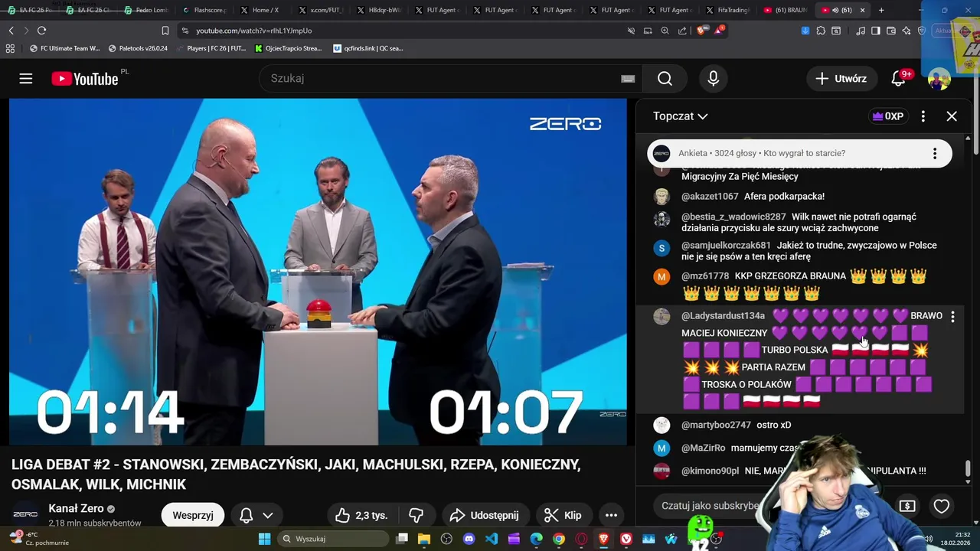Open the Kanał Zero channel link
Viewport: 980px width, 551px height.
click(x=77, y=508)
